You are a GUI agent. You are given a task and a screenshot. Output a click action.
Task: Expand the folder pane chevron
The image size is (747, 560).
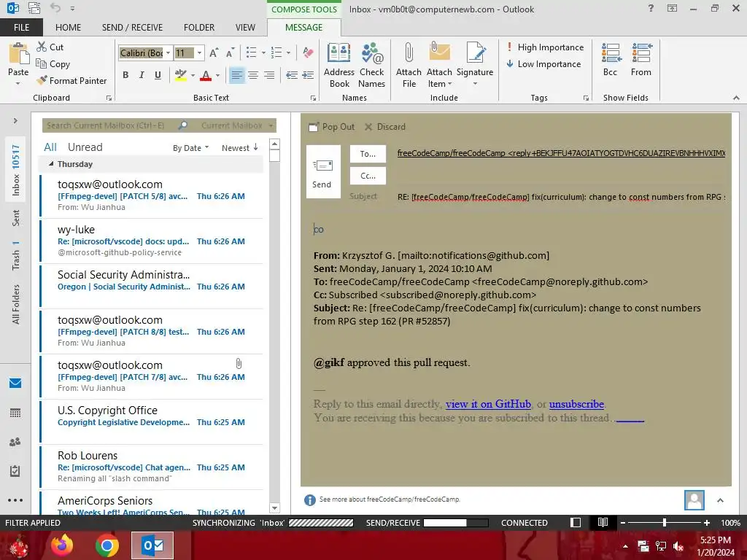point(15,121)
